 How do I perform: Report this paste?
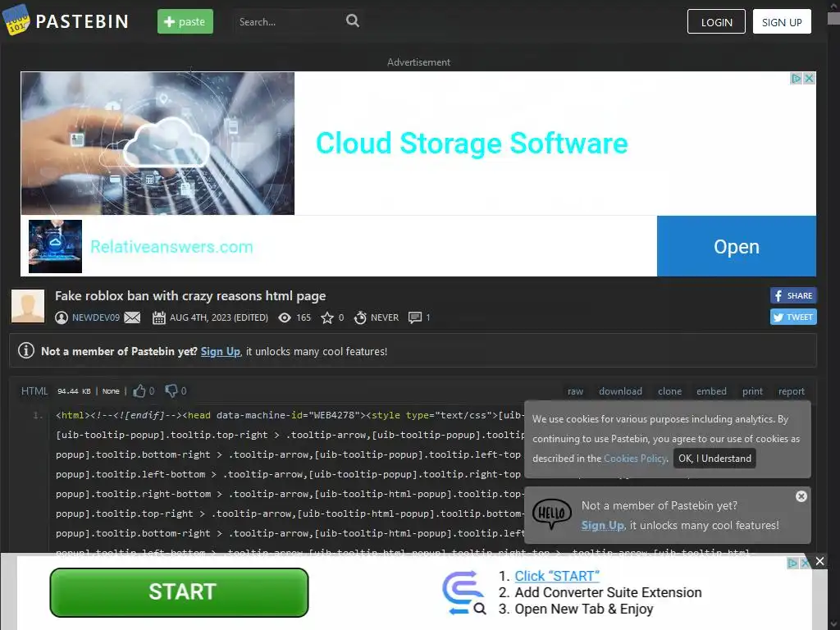tap(792, 391)
